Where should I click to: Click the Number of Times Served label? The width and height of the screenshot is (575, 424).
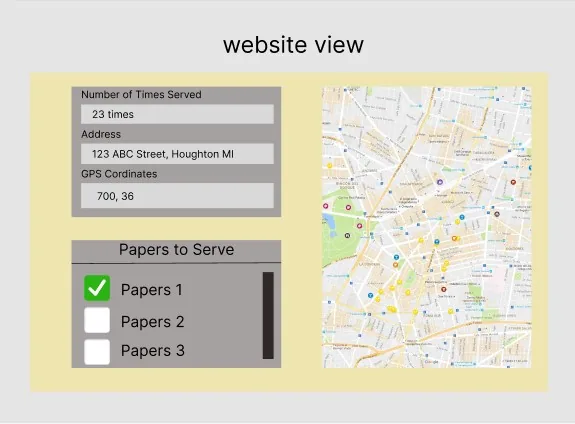coord(141,95)
